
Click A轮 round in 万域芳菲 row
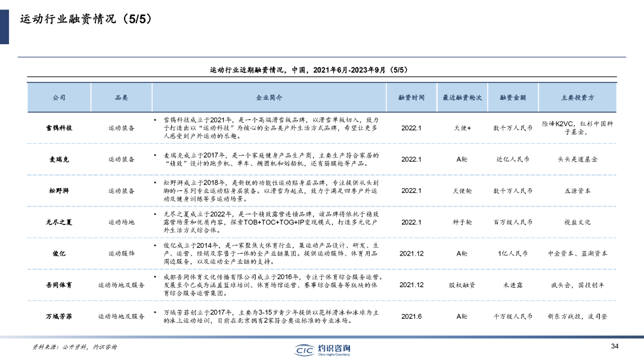pyautogui.click(x=462, y=316)
